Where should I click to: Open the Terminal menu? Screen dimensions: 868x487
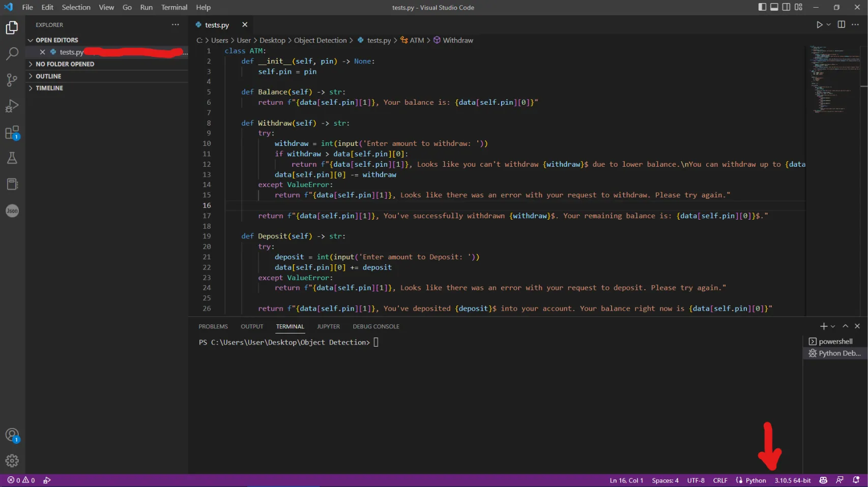[174, 7]
